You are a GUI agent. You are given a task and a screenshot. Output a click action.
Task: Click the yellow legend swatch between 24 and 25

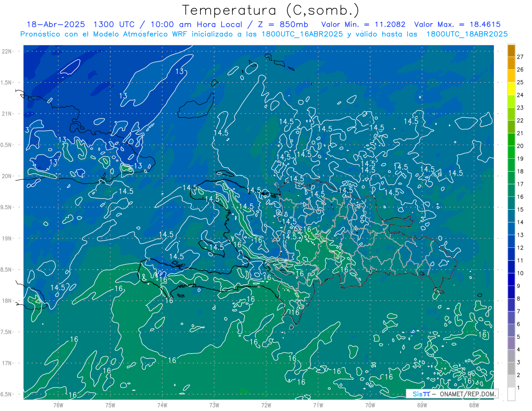(512, 89)
